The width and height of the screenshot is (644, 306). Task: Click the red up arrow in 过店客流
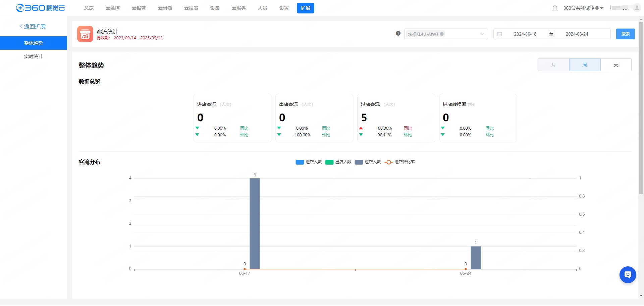[361, 128]
